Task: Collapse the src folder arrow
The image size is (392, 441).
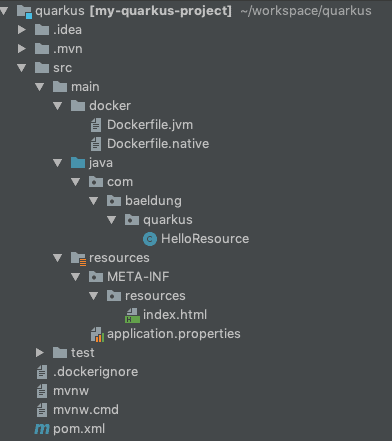Action: pyautogui.click(x=22, y=68)
